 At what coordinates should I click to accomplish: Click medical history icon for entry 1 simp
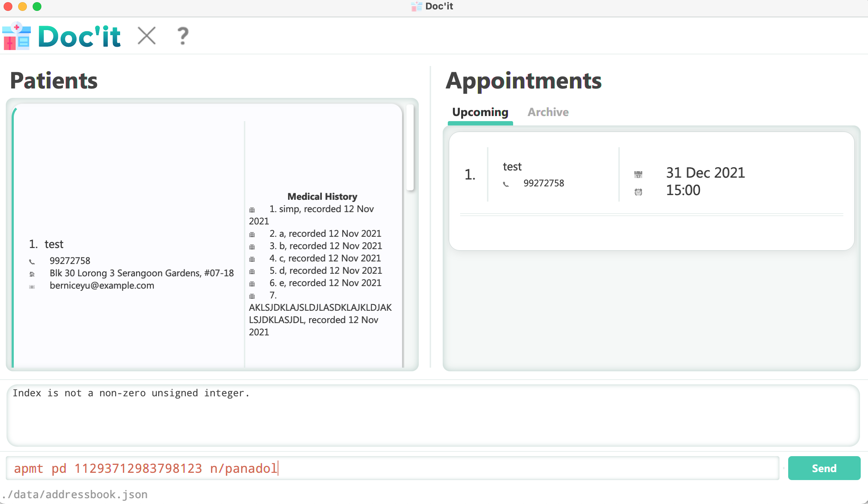click(252, 210)
